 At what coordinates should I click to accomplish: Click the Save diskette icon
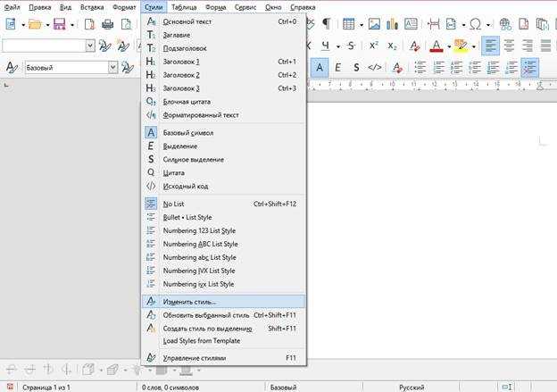click(59, 24)
